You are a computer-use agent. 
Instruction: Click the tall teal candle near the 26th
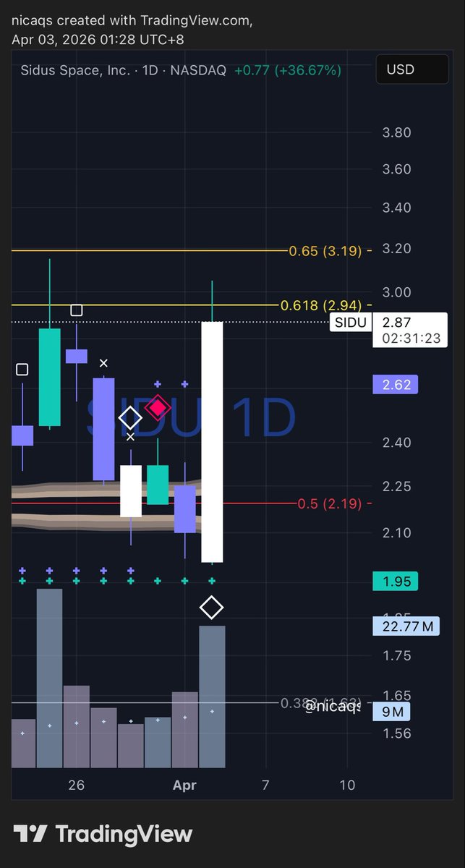(50, 377)
